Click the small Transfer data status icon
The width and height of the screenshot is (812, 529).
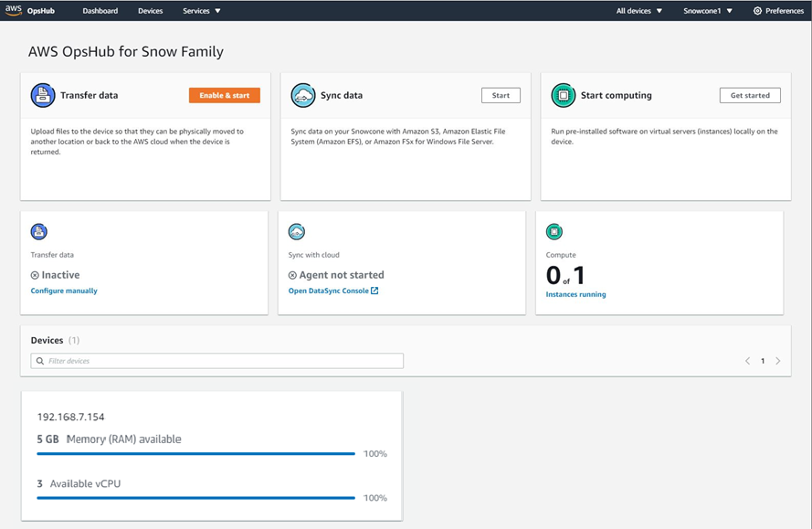tap(38, 232)
